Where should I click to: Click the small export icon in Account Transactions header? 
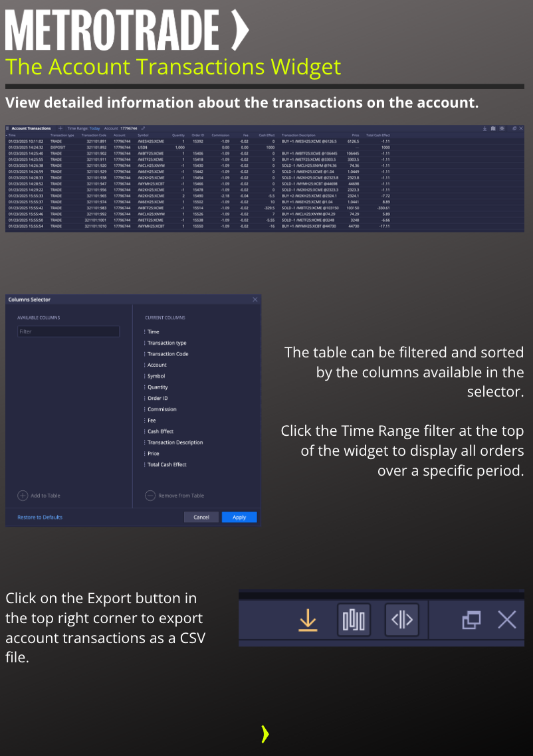tap(484, 129)
